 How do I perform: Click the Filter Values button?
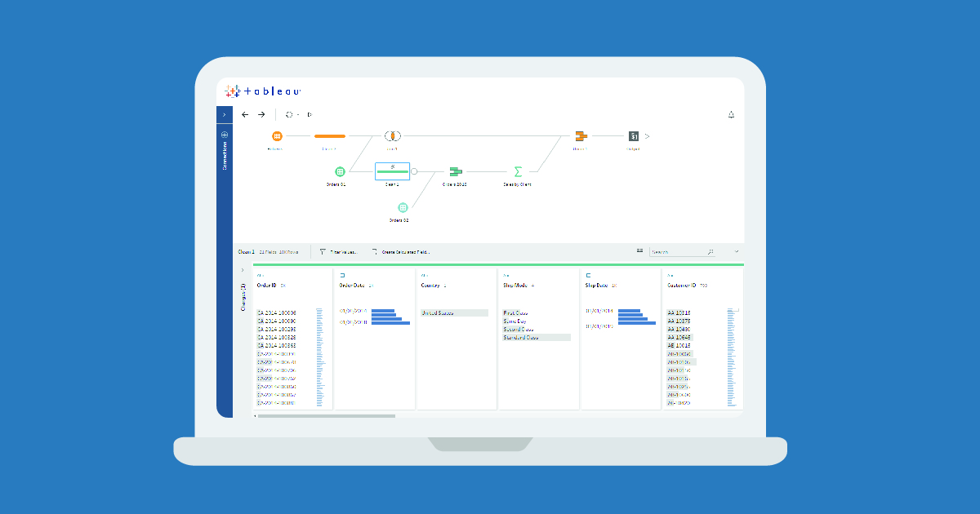click(338, 252)
